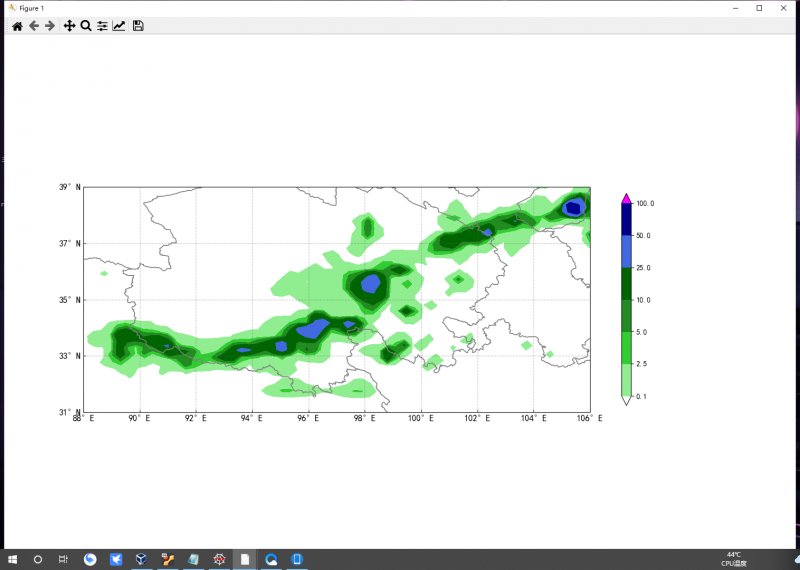Image resolution: width=800 pixels, height=570 pixels.
Task: Reset plot to original home view
Action: click(x=17, y=26)
